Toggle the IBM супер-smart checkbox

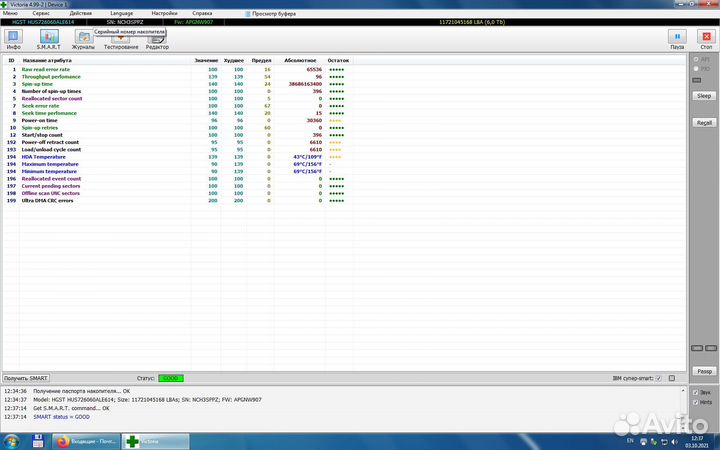pos(658,378)
